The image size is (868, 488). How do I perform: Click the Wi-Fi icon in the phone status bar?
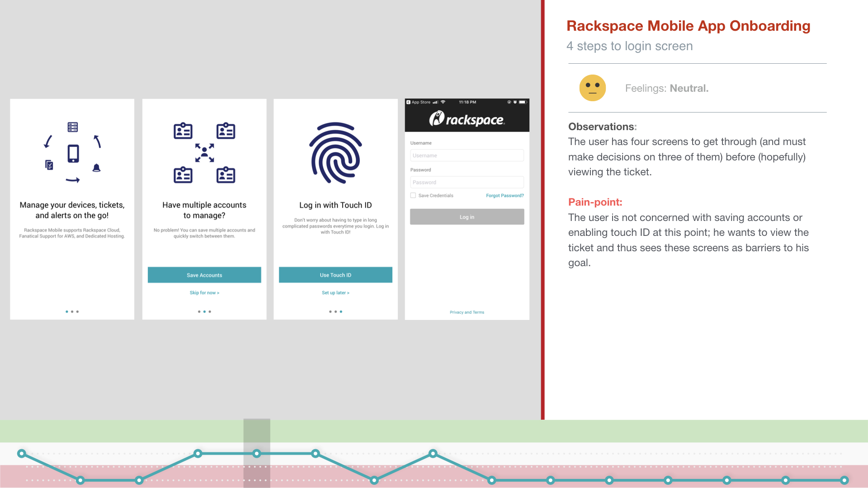(443, 102)
